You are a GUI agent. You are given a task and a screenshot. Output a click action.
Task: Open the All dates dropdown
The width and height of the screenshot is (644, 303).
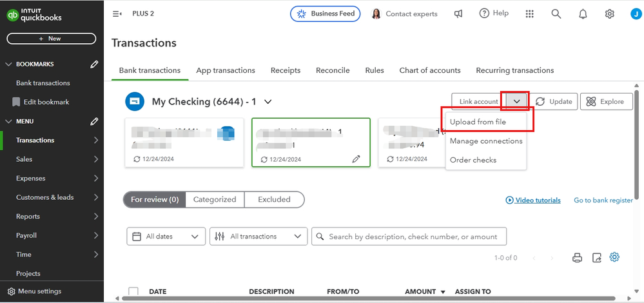(x=166, y=237)
